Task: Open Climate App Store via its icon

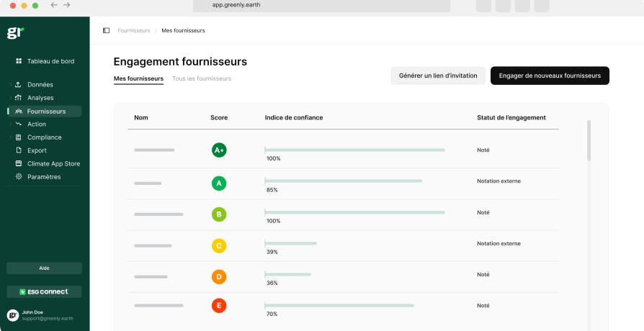Action: click(x=19, y=163)
